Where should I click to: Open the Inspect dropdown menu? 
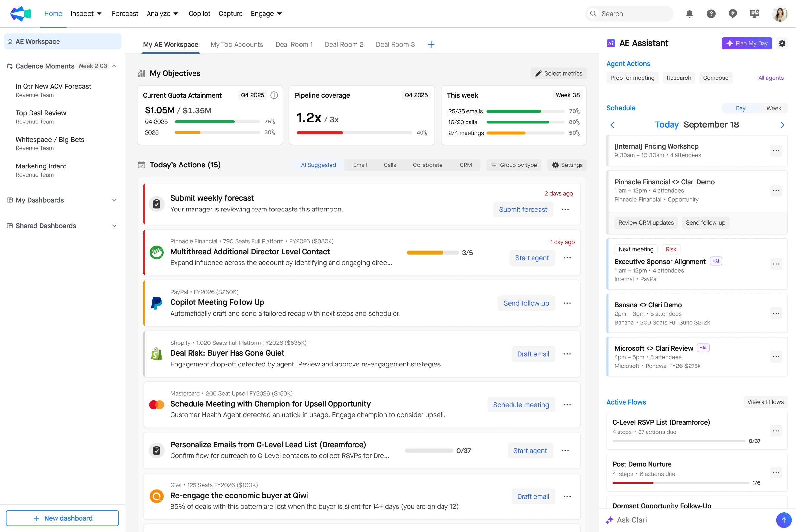(x=86, y=13)
